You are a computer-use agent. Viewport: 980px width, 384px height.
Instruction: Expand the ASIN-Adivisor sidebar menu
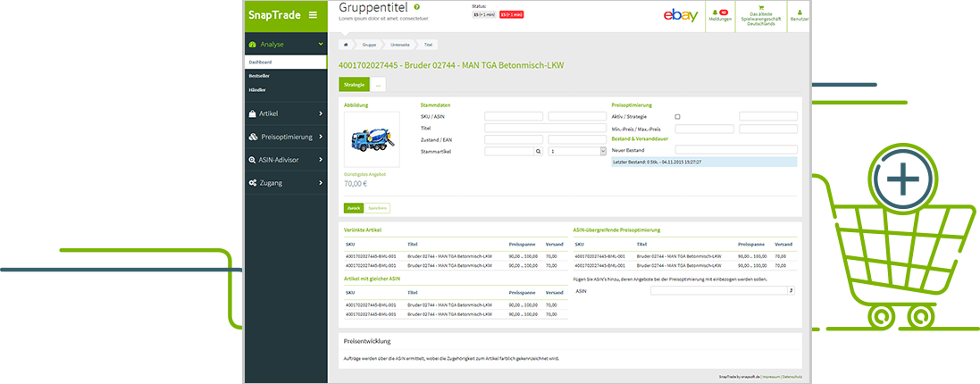[286, 160]
